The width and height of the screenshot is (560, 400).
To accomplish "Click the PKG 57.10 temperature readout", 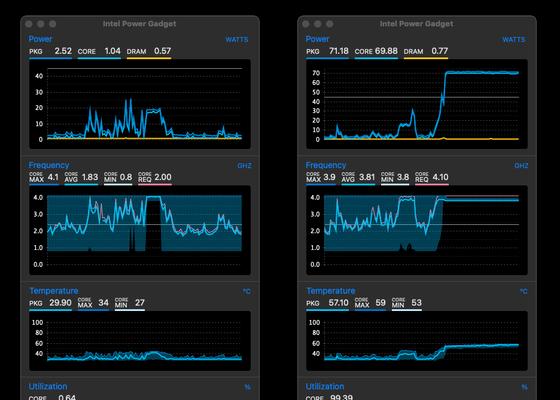I will [x=327, y=303].
